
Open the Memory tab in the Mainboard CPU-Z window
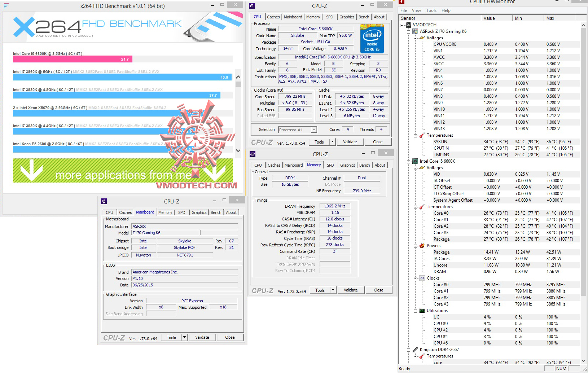tap(165, 212)
